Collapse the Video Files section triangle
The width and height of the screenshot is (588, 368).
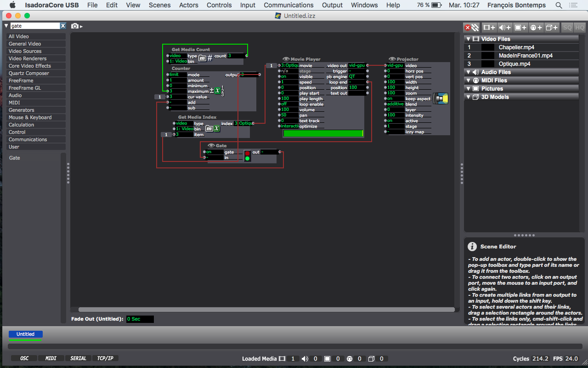[468, 39]
